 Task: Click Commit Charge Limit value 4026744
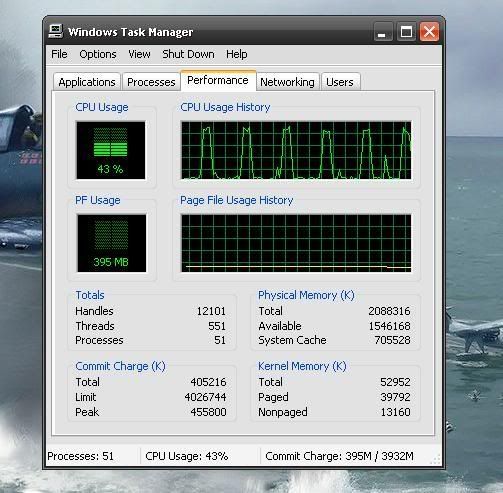(x=205, y=397)
